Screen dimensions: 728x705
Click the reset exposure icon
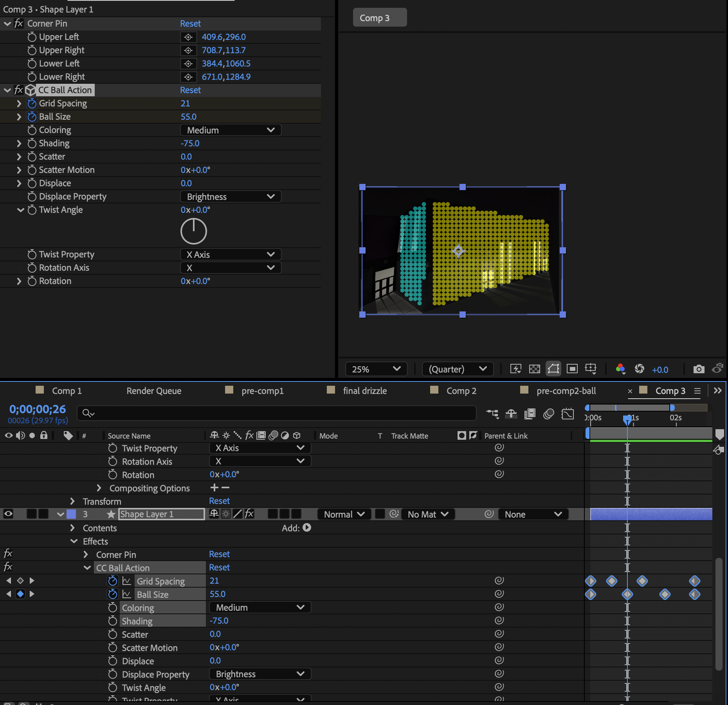640,369
